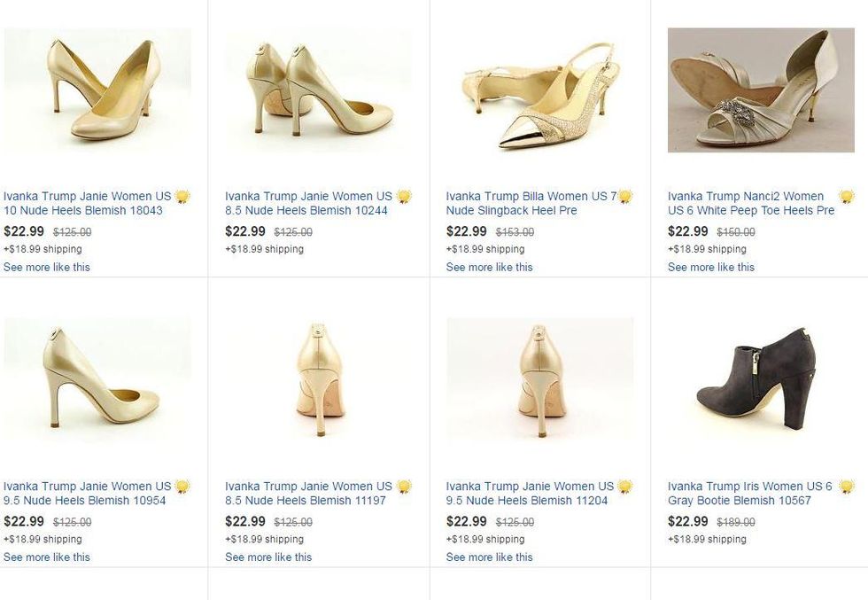
Task: Click the seller badge icon by Billa Slingback listing
Action: (x=625, y=197)
